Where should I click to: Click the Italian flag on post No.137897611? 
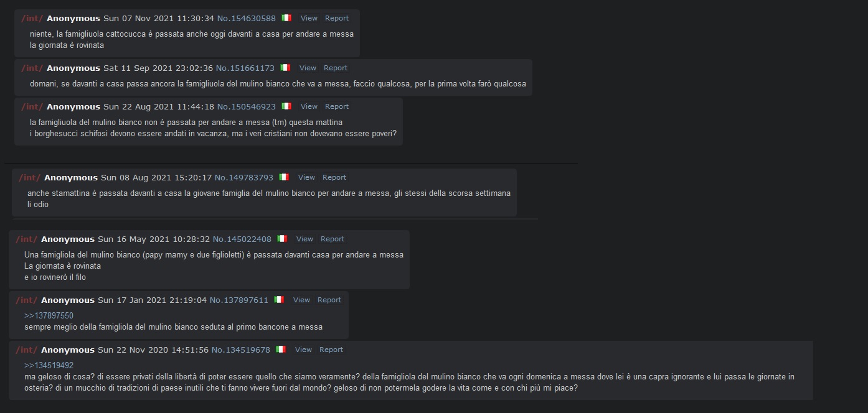coord(279,300)
